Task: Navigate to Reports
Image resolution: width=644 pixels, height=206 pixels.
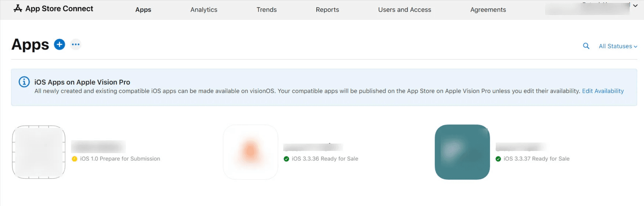Action: coord(327,10)
